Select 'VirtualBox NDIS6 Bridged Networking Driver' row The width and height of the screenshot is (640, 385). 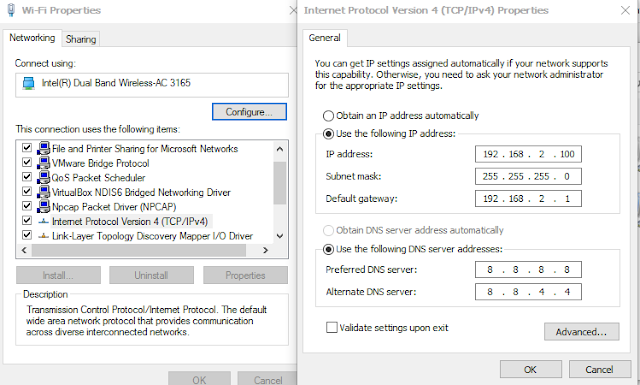(x=141, y=192)
